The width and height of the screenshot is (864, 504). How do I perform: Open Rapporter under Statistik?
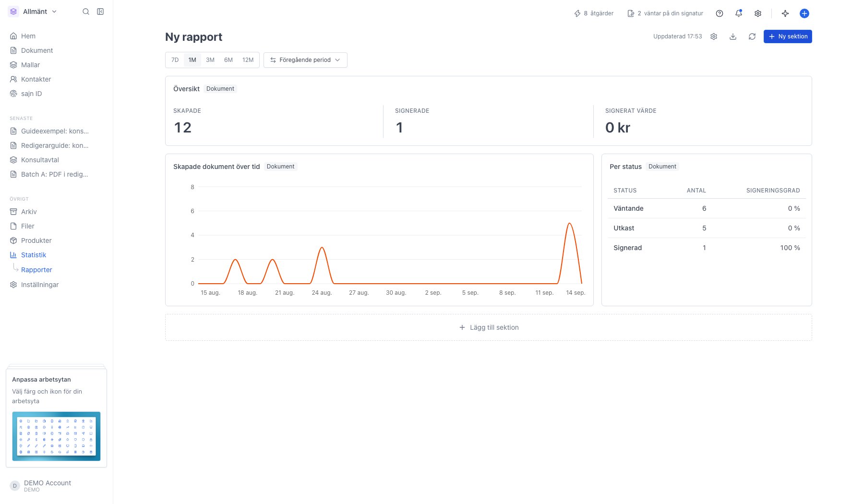[36, 270]
